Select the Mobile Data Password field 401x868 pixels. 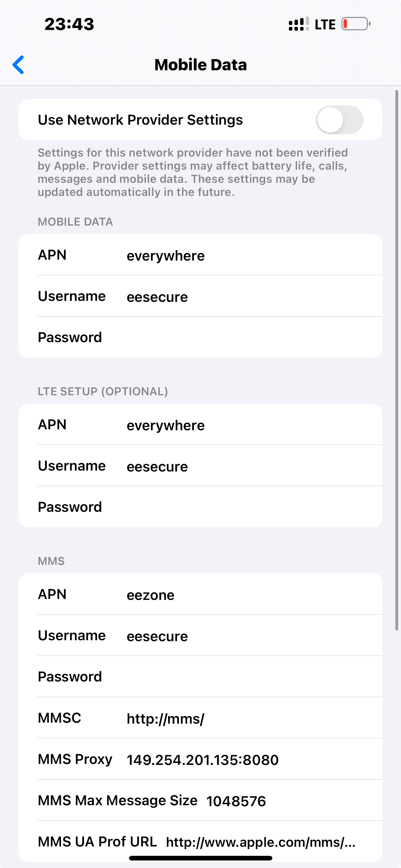(200, 337)
